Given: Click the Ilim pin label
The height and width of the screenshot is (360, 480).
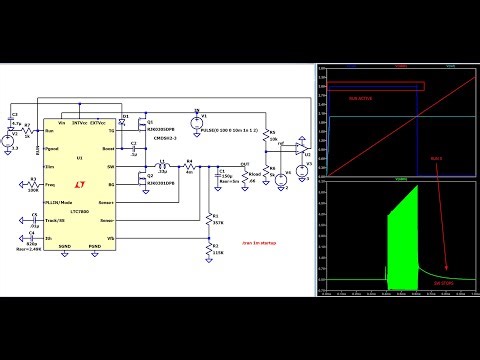Looking at the screenshot, I should 50,167.
